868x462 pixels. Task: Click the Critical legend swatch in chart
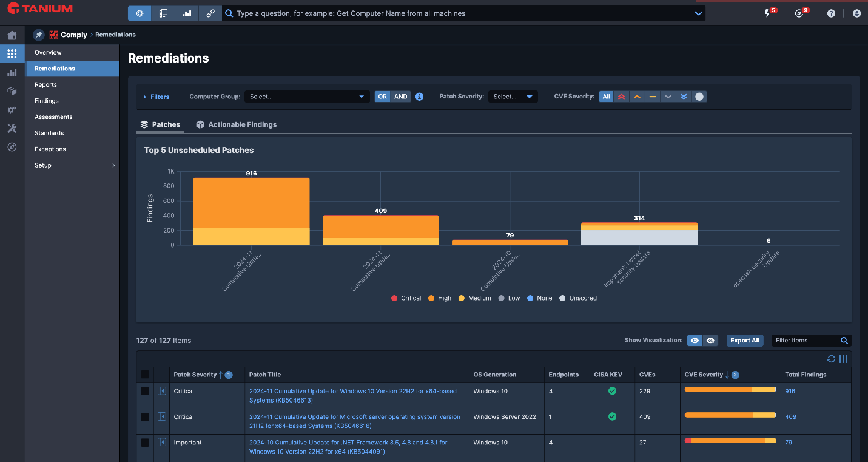394,298
